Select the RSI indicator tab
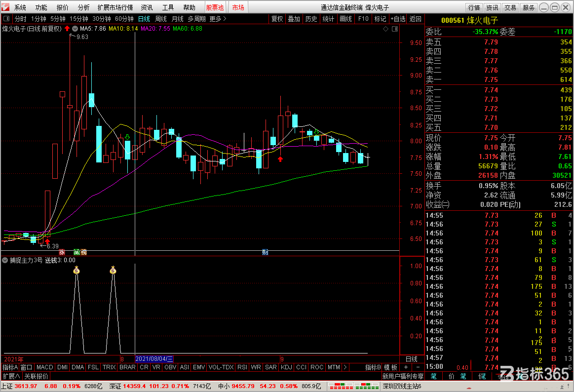Screen dimensions: 574x392 242,367
